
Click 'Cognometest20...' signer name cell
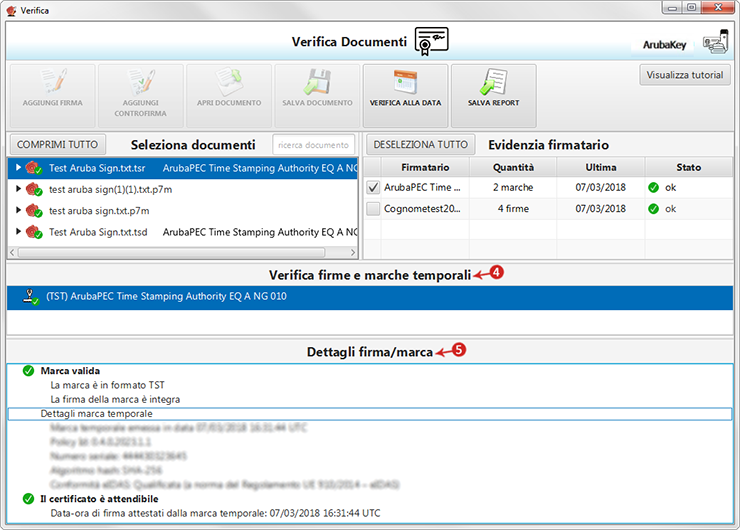[422, 209]
